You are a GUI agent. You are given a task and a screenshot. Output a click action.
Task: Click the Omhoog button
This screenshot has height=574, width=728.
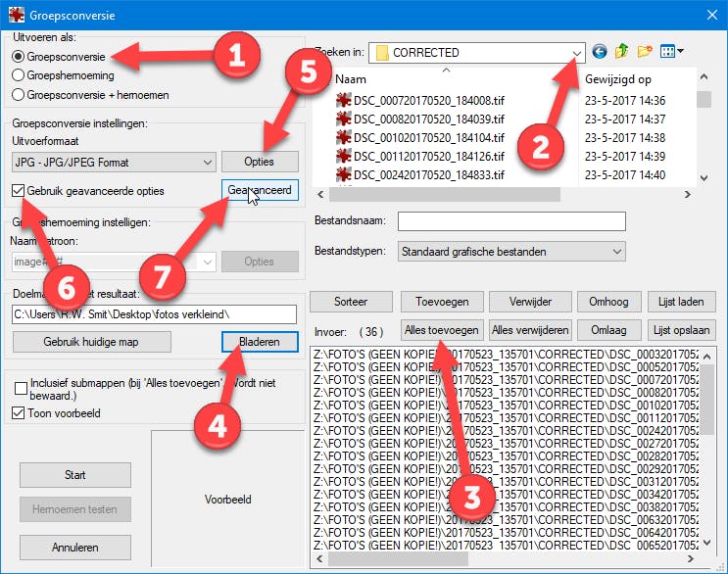coord(609,302)
